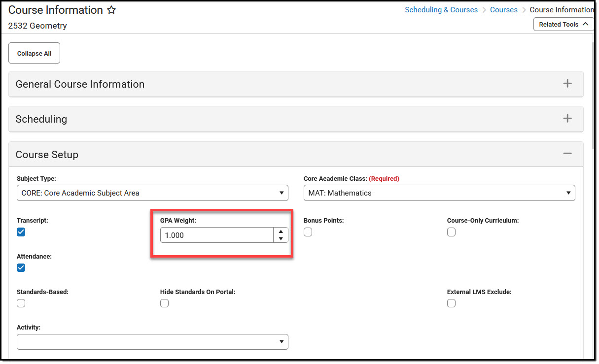Open the Core Academic Class dropdown

(x=439, y=193)
